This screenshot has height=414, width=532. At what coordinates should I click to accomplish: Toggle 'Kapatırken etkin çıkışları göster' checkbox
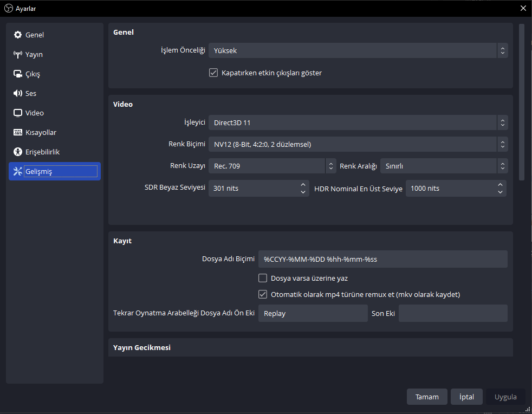point(213,73)
